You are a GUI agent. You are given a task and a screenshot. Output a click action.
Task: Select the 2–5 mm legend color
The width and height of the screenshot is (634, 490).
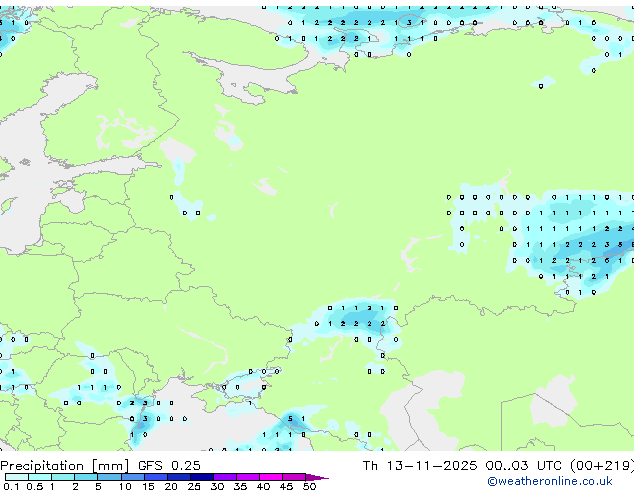click(86, 477)
